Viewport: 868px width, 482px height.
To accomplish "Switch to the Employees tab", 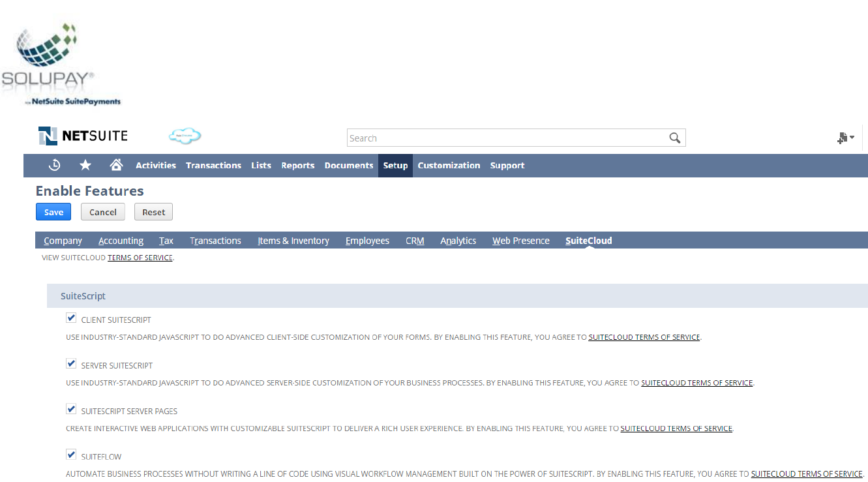I will [x=367, y=241].
